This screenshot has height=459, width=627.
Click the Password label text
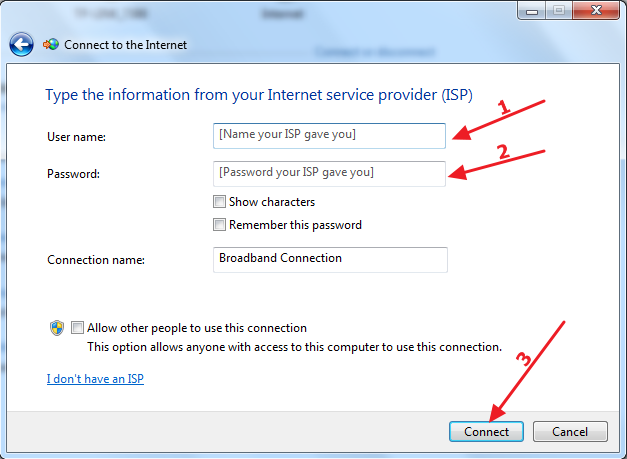[x=74, y=174]
